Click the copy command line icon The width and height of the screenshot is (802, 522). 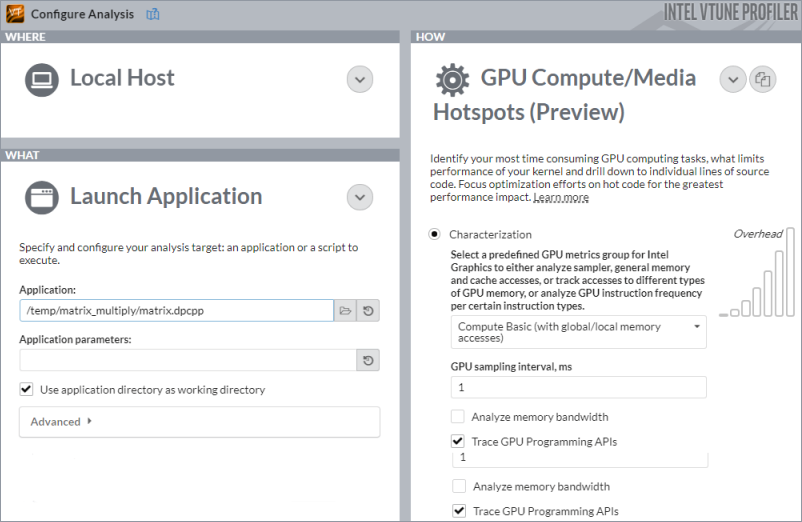(763, 79)
